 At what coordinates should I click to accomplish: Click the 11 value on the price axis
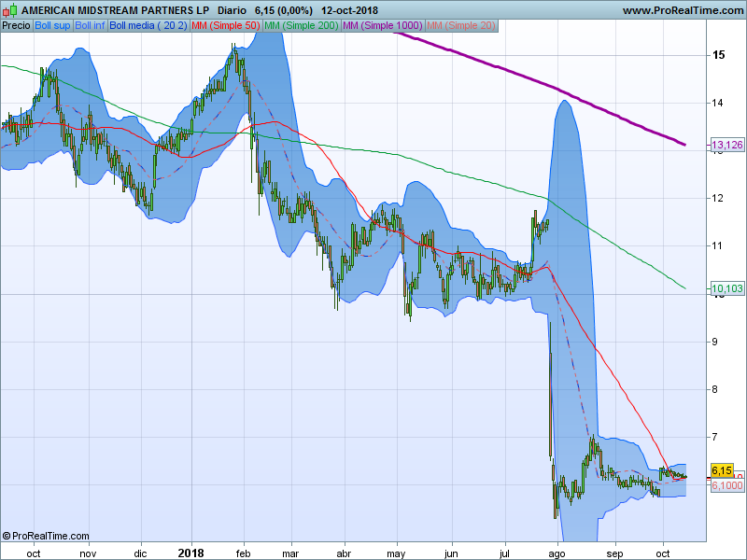point(717,245)
